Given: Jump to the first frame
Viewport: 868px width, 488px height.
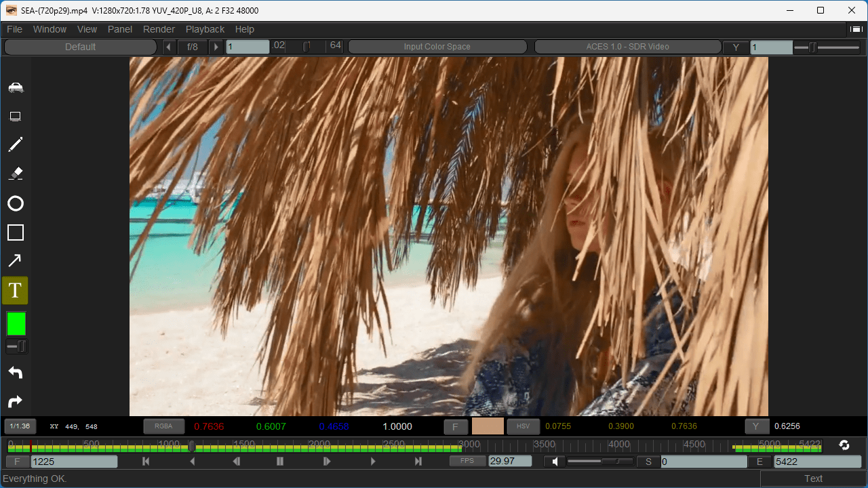Looking at the screenshot, I should click(146, 462).
